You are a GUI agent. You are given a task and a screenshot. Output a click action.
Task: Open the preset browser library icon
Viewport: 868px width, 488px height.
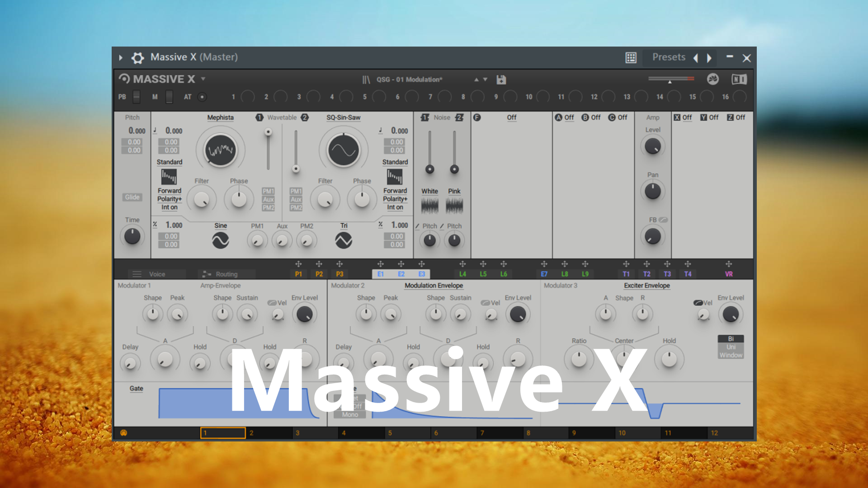366,80
